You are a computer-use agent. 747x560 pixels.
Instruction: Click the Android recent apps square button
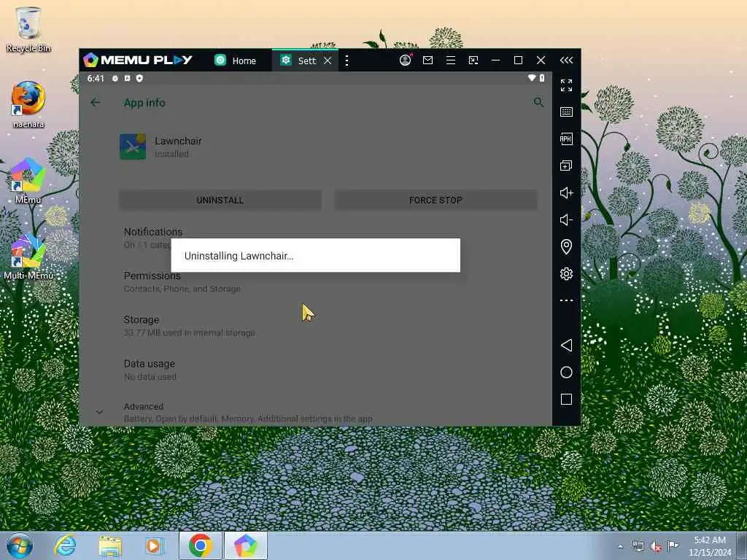(x=566, y=399)
